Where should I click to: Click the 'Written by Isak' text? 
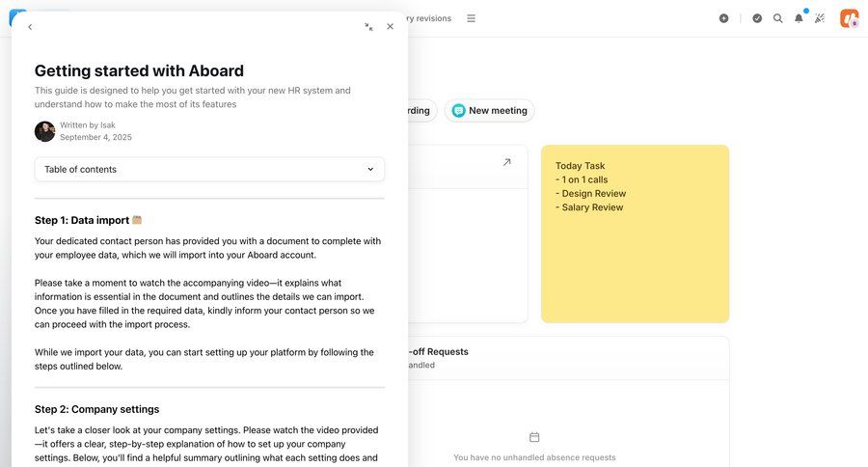pyautogui.click(x=88, y=125)
